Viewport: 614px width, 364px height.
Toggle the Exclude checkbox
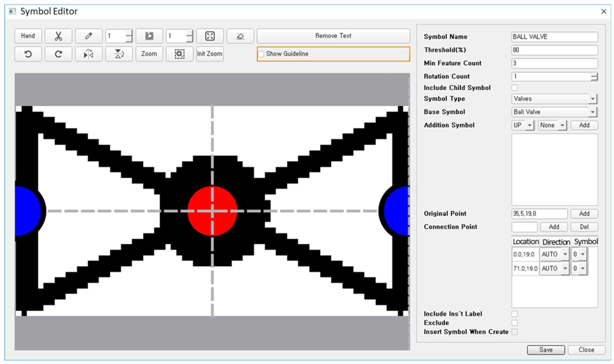pos(514,323)
